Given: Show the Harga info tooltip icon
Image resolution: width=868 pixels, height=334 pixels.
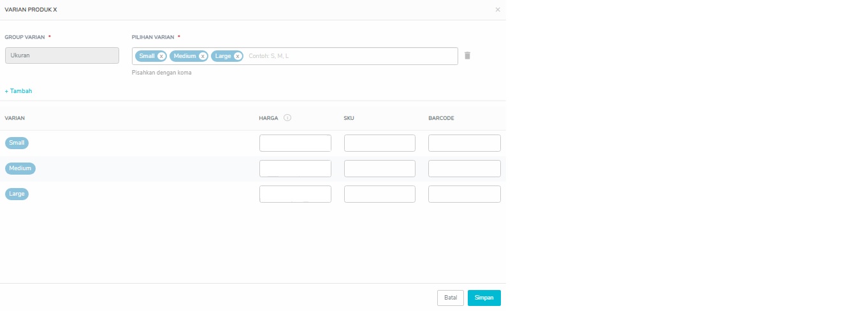Looking at the screenshot, I should pos(287,118).
